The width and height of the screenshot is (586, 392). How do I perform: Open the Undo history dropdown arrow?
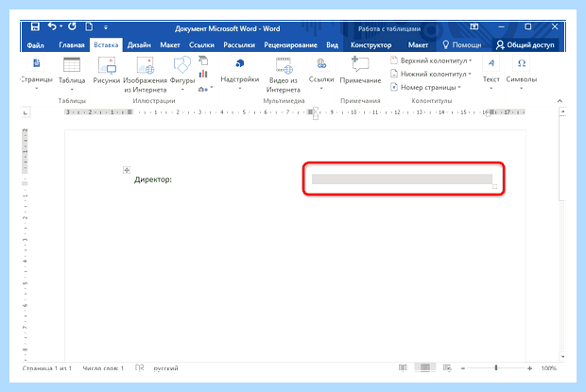60,26
